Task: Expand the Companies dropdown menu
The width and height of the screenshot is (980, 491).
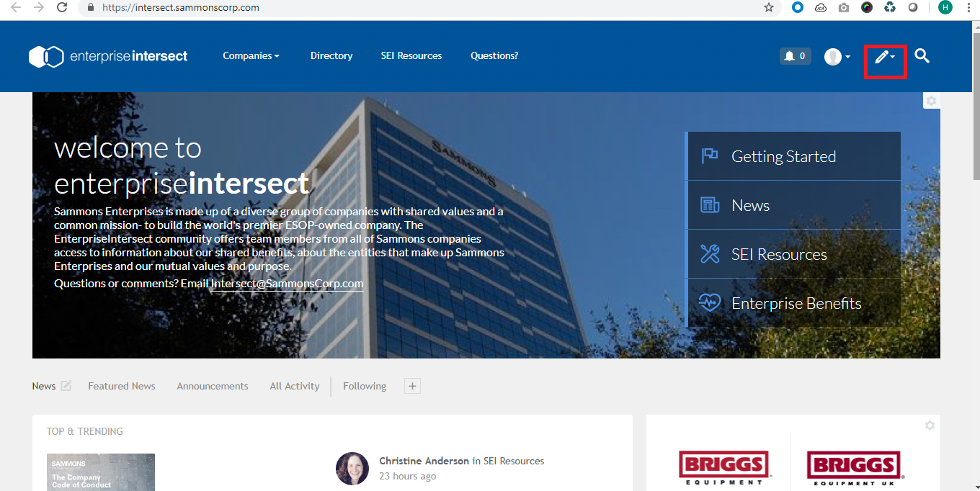Action: pyautogui.click(x=251, y=56)
